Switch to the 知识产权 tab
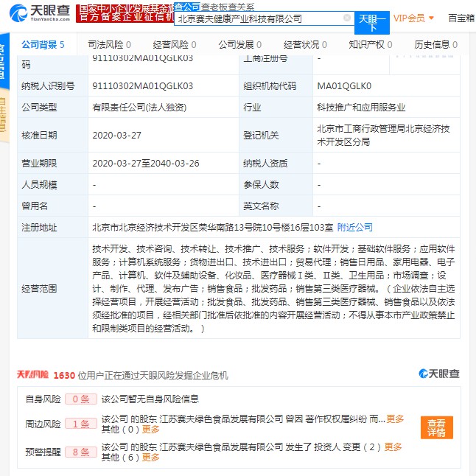The width and height of the screenshot is (476, 476). 371,45
